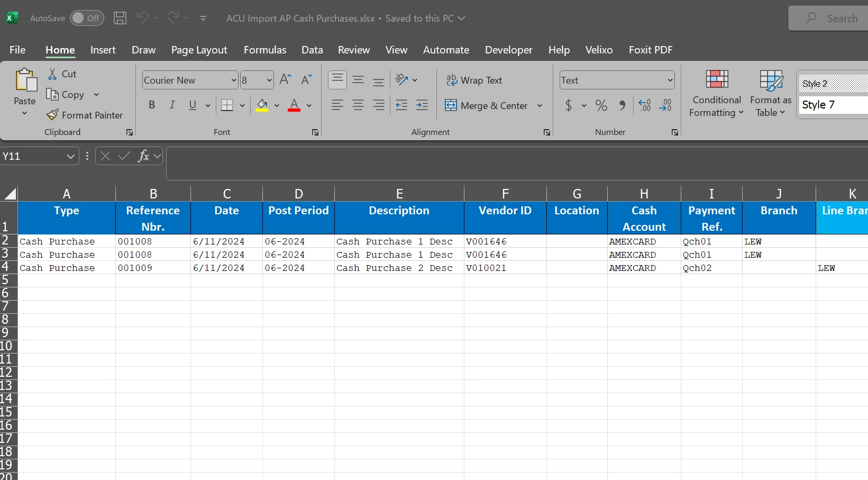Expand the Name Box dropdown arrow

pos(70,156)
